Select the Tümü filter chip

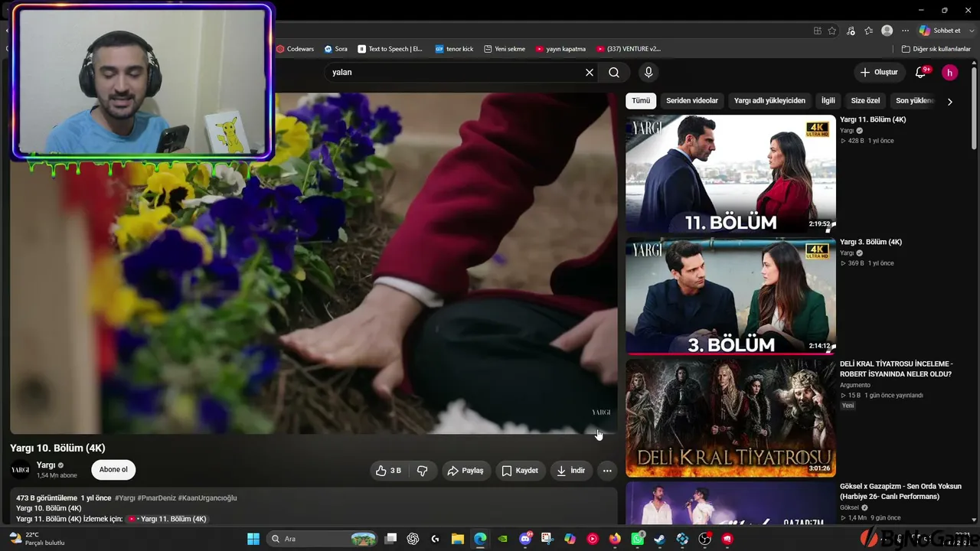(x=641, y=101)
